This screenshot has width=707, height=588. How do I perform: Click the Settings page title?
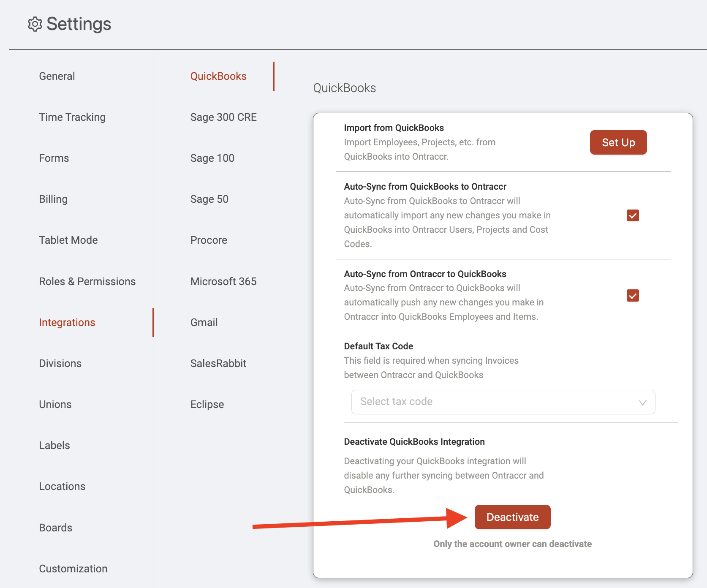[x=79, y=24]
